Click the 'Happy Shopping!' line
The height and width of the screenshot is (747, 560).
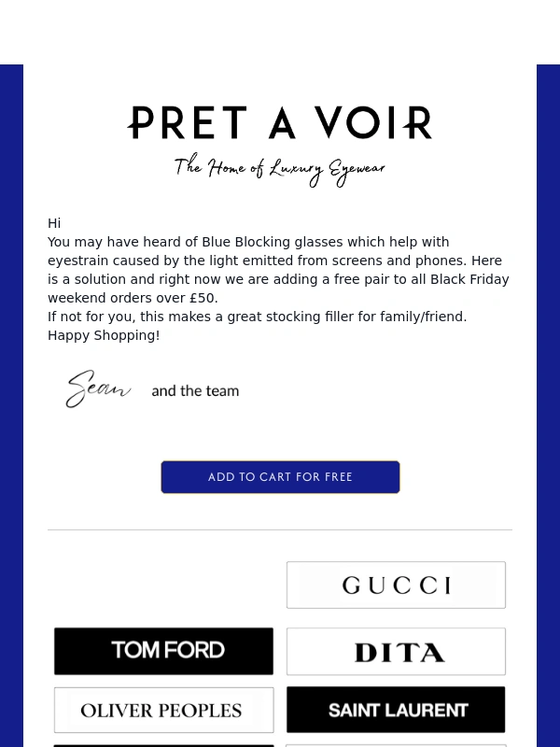pos(104,335)
